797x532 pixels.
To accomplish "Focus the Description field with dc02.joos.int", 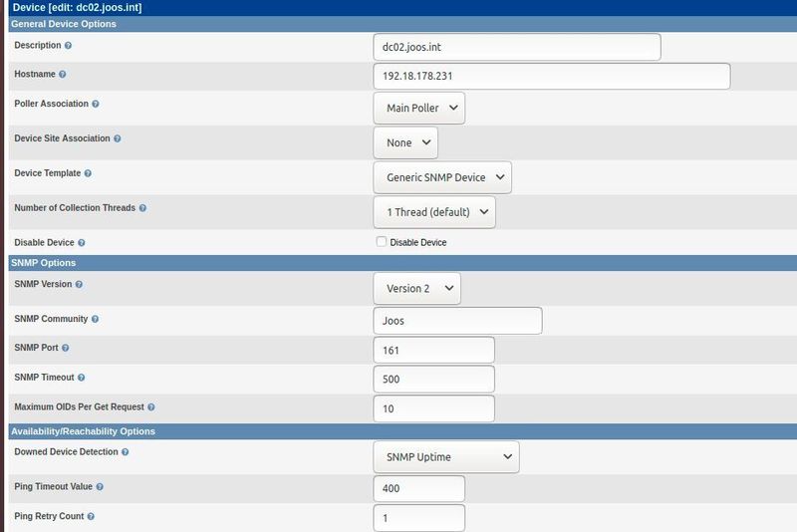I will (x=517, y=47).
